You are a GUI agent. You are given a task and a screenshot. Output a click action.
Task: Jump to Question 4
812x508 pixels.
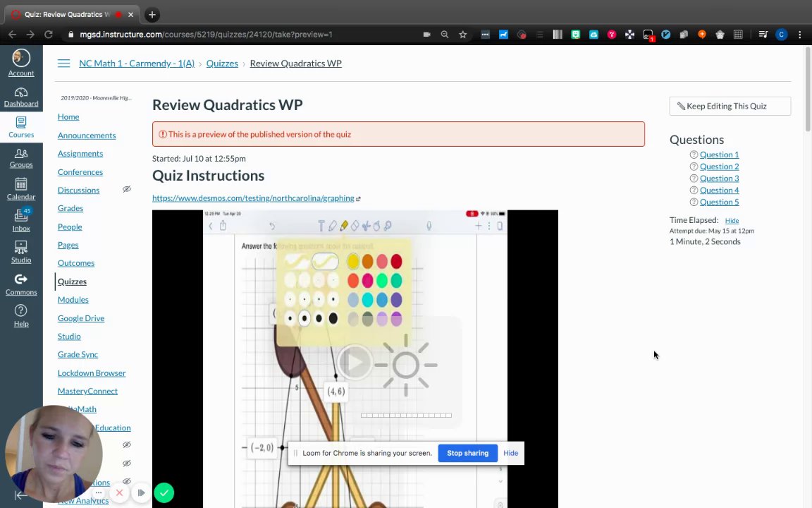pos(719,190)
